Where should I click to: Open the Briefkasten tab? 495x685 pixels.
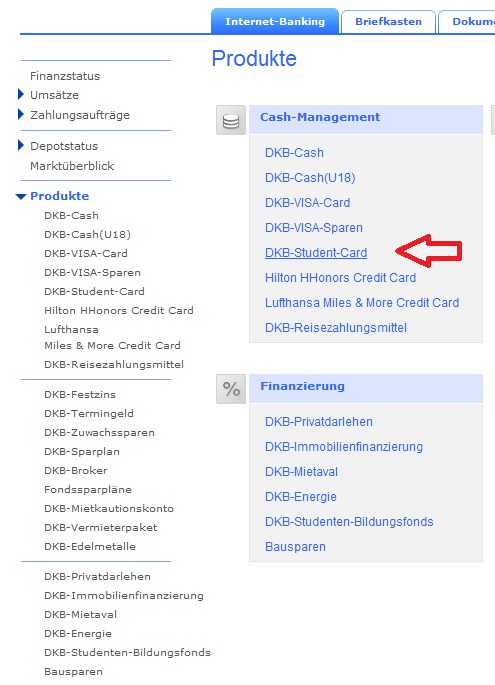pyautogui.click(x=388, y=22)
